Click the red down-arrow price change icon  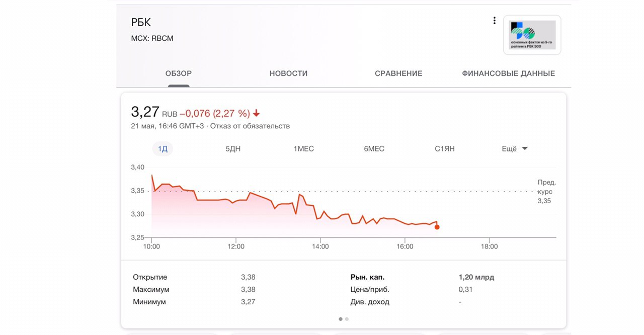pyautogui.click(x=257, y=113)
